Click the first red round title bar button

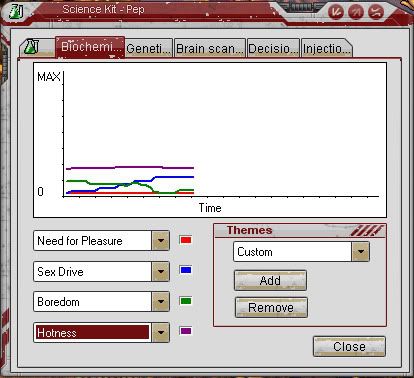[x=336, y=13]
